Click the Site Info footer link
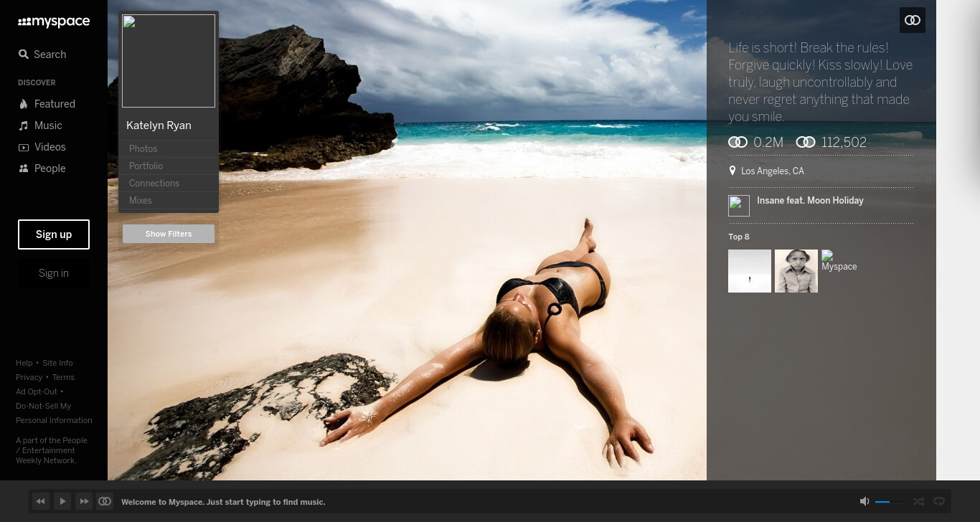 (57, 363)
